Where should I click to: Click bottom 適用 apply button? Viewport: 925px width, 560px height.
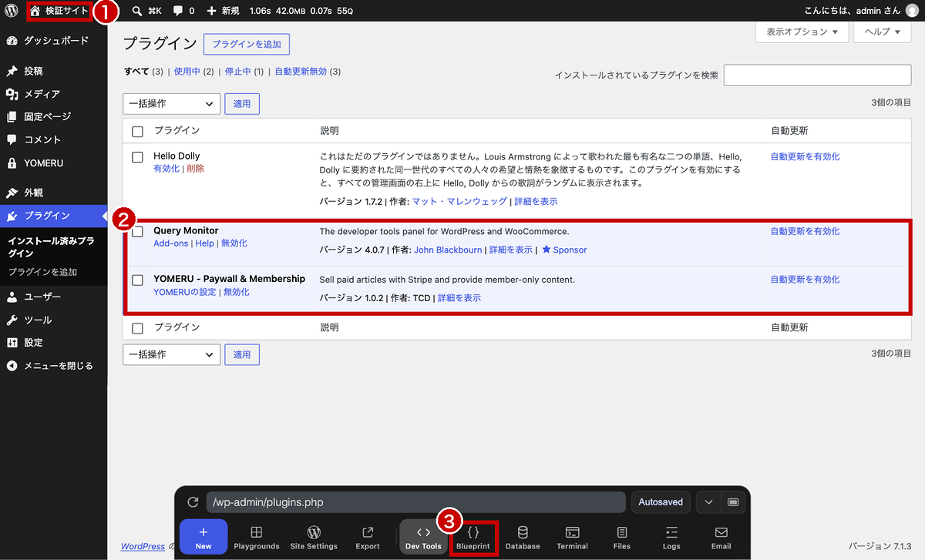[x=242, y=354]
